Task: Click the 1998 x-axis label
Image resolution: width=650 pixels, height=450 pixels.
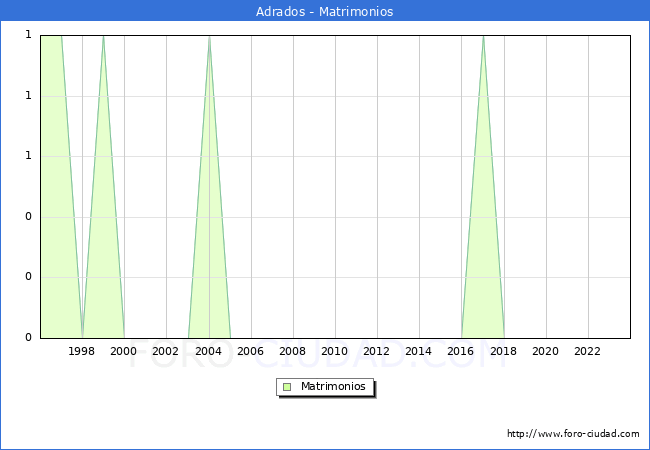Action: pyautogui.click(x=81, y=351)
